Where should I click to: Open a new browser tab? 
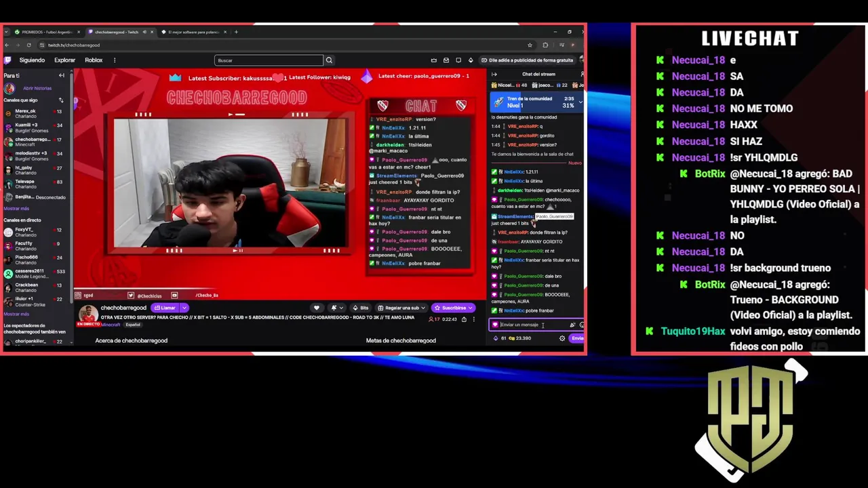(x=236, y=32)
